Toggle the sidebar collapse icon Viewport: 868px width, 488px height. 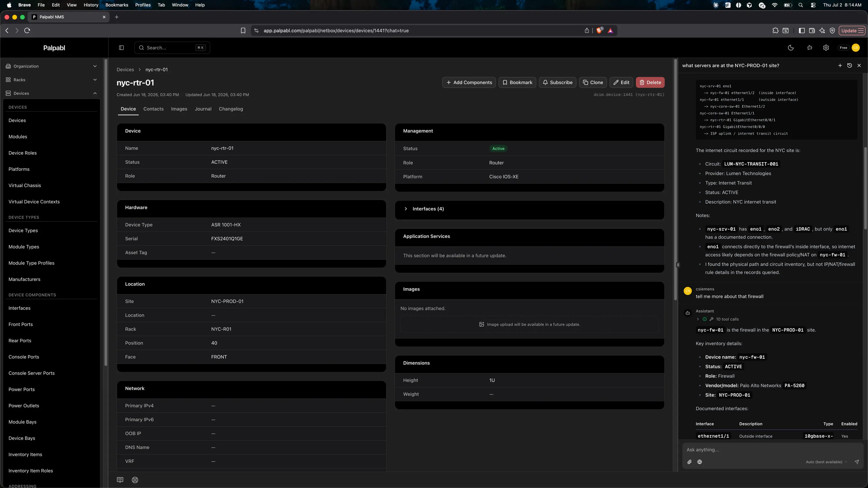pos(121,48)
